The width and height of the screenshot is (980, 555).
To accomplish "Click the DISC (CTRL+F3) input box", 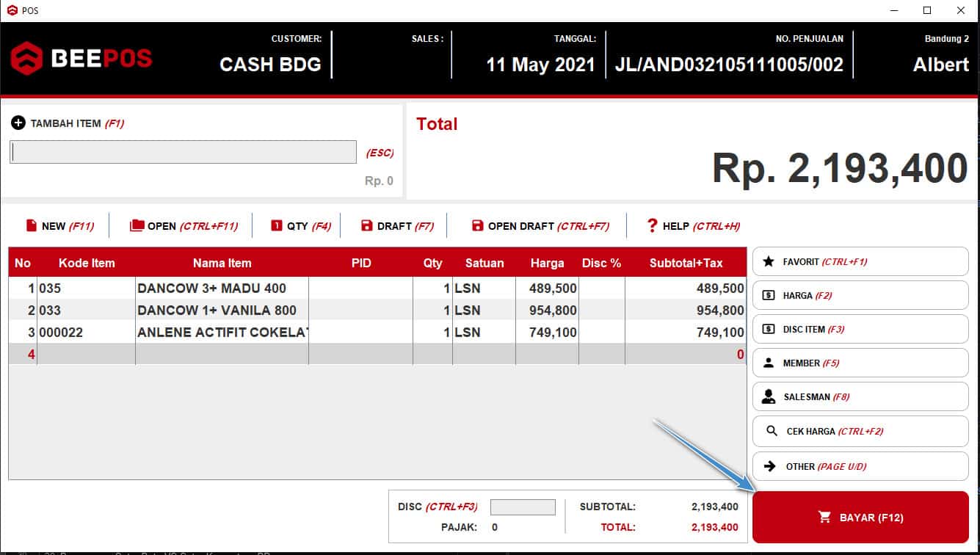I will (x=523, y=507).
